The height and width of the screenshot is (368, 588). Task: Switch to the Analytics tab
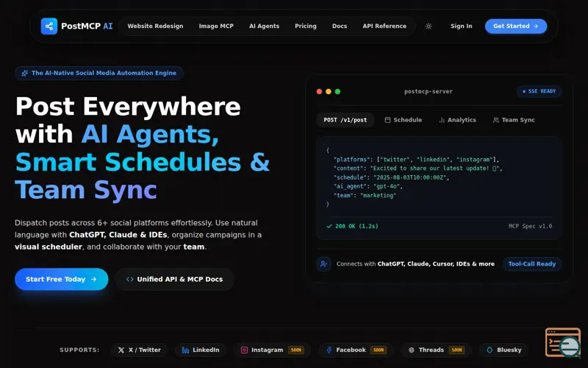click(x=457, y=120)
